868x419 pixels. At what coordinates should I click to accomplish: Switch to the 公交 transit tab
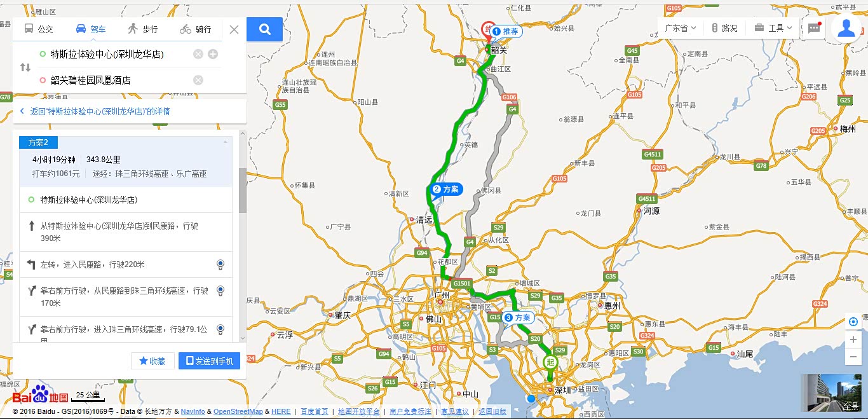pos(39,29)
